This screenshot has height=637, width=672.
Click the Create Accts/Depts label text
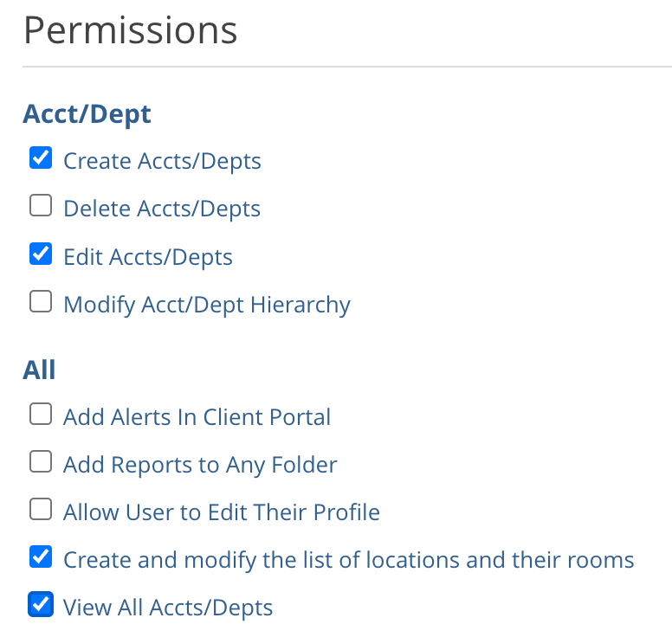(x=162, y=161)
